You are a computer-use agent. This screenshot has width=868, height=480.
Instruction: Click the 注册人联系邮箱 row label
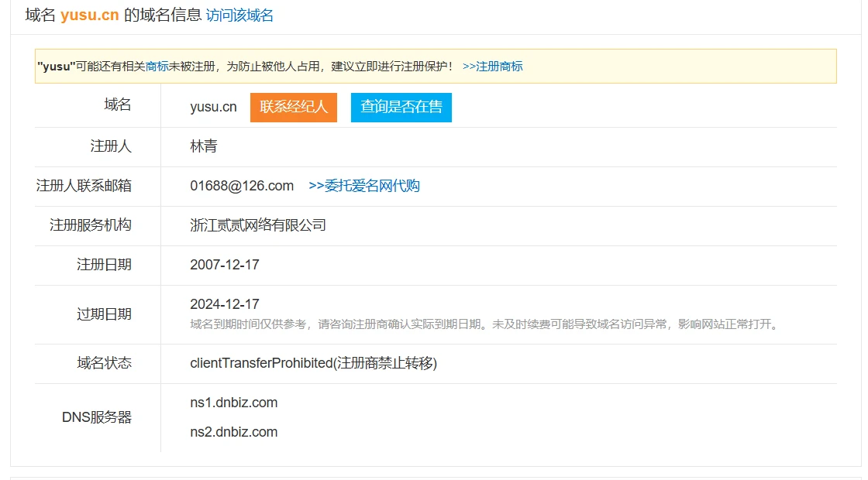coord(84,186)
